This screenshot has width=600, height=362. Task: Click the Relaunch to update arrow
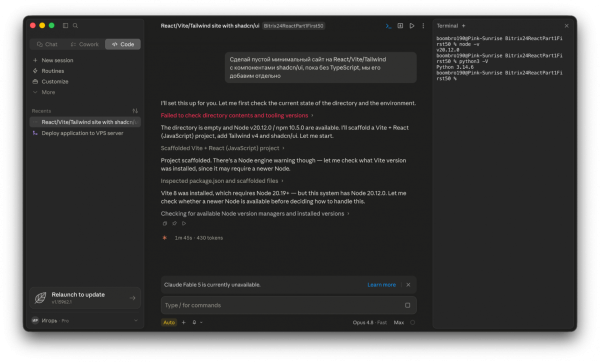[132, 298]
